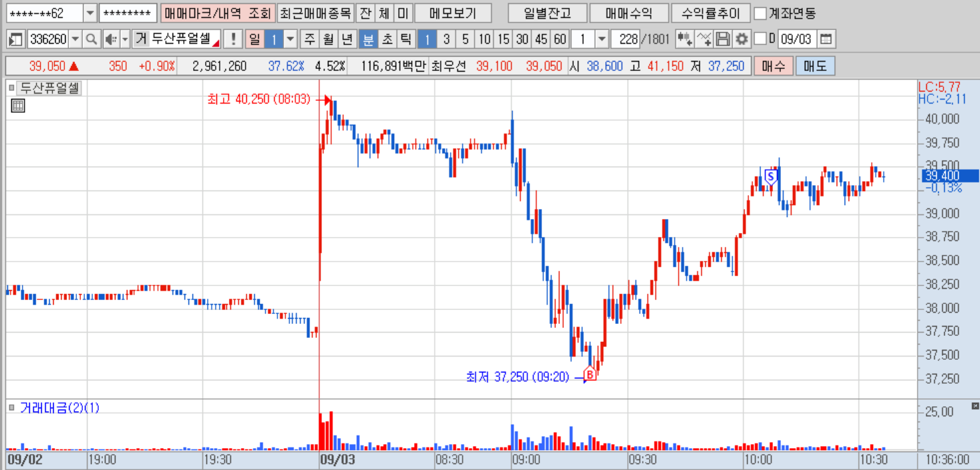980x470 pixels.
Task: Click the 매매마크/내역 조회 button
Action: 217,13
